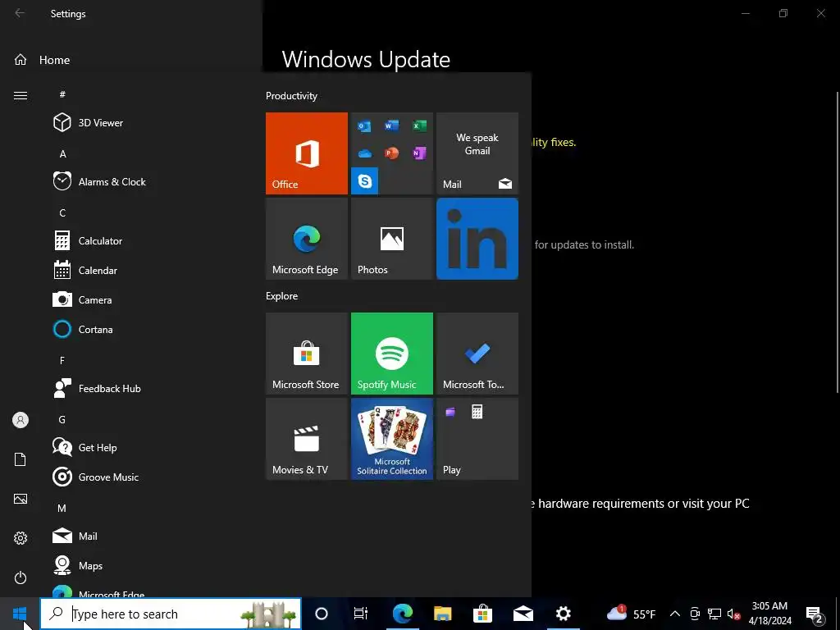Click the Windows Start button

[x=20, y=614]
